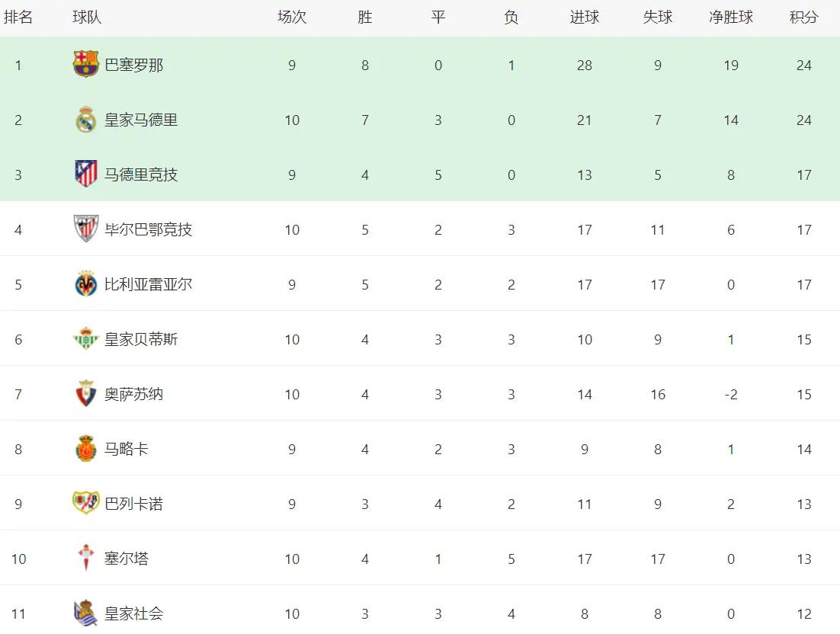Click the 进球 column header
This screenshot has height=634, width=840.
585,17
